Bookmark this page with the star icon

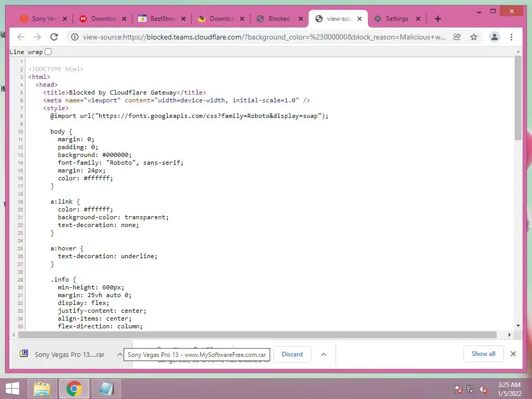point(474,37)
